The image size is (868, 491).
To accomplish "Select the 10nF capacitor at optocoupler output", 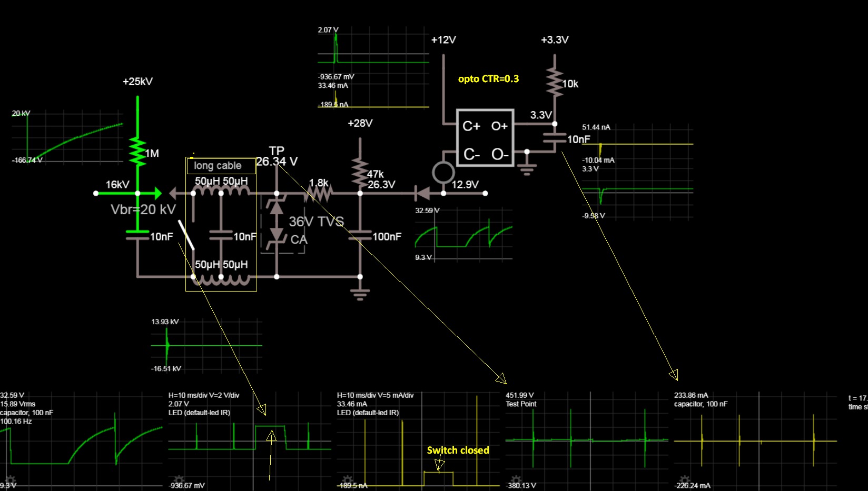I will point(555,138).
